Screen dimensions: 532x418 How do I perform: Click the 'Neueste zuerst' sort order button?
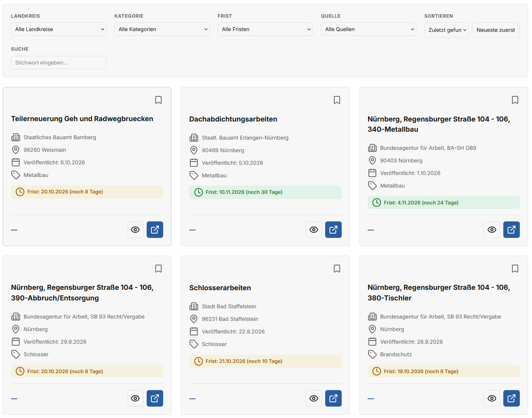coord(496,30)
